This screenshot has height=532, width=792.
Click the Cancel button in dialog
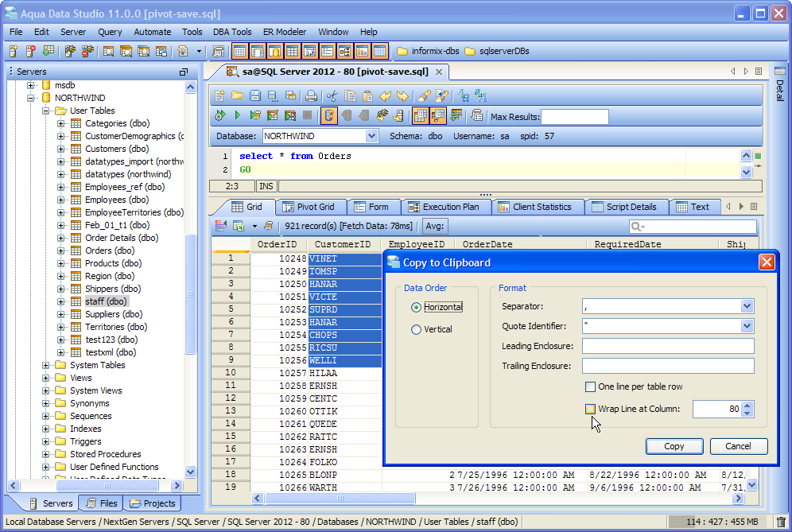pyautogui.click(x=739, y=446)
